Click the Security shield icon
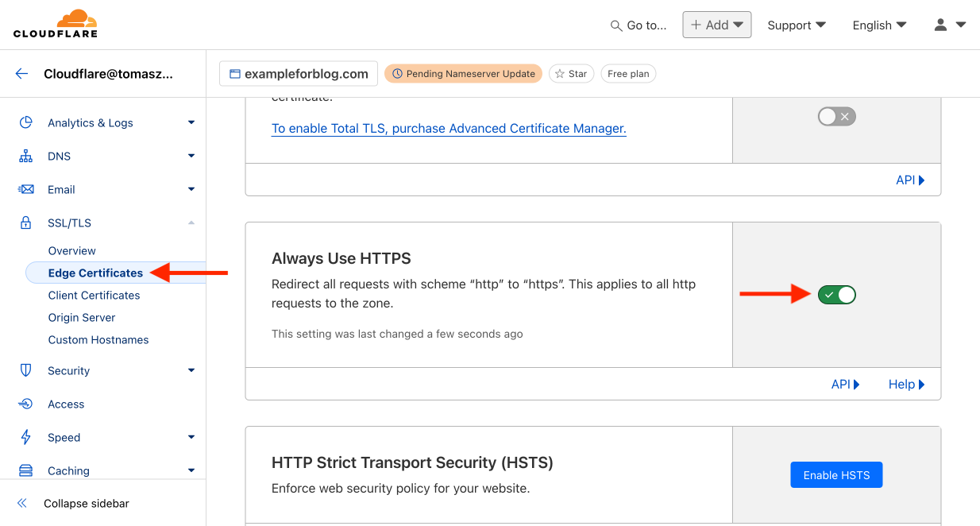This screenshot has height=526, width=980. 26,371
